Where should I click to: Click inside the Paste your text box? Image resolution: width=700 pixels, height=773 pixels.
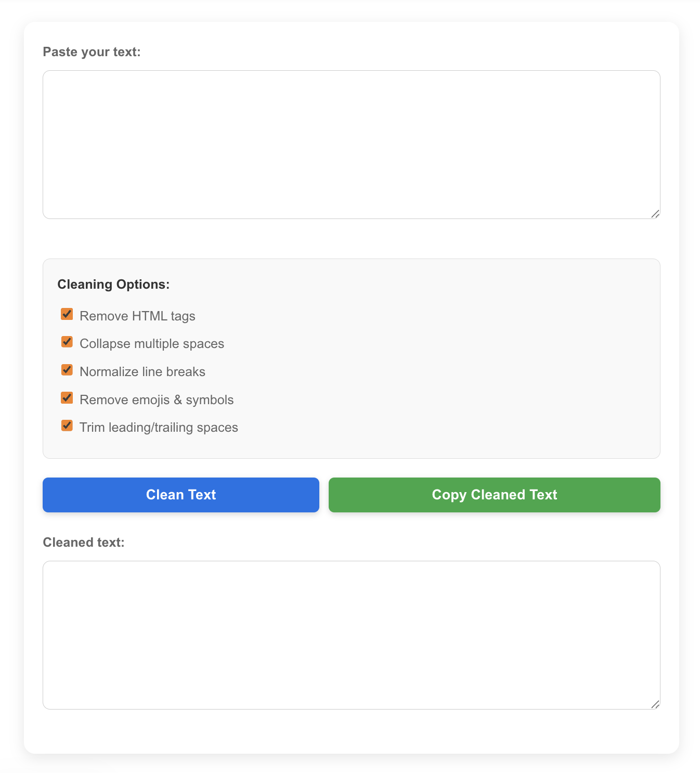coord(351,144)
